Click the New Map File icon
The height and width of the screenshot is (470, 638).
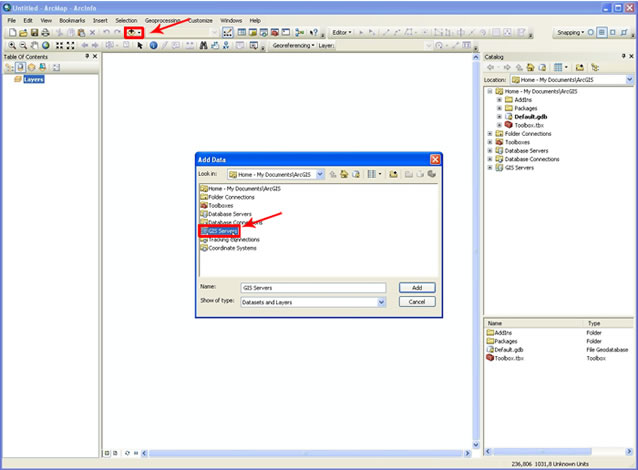13,33
